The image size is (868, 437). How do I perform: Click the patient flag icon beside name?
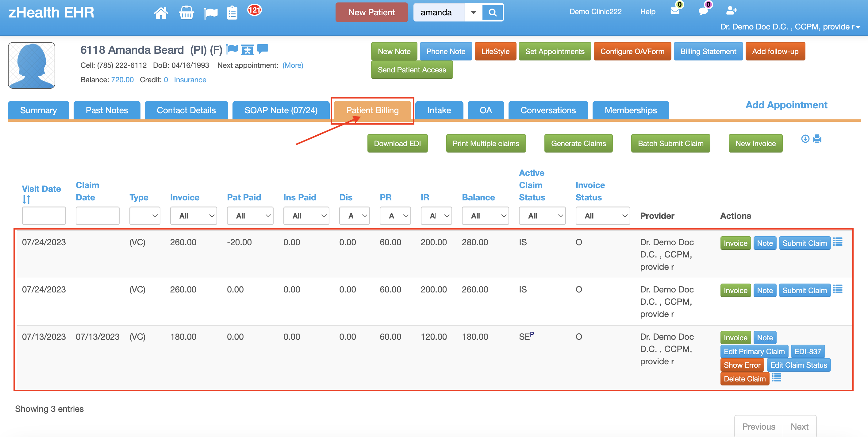[232, 49]
